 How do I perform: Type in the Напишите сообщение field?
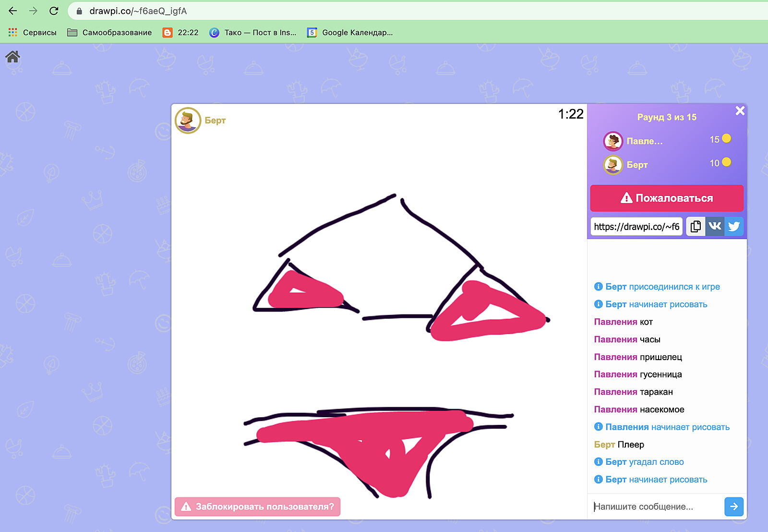pos(656,507)
